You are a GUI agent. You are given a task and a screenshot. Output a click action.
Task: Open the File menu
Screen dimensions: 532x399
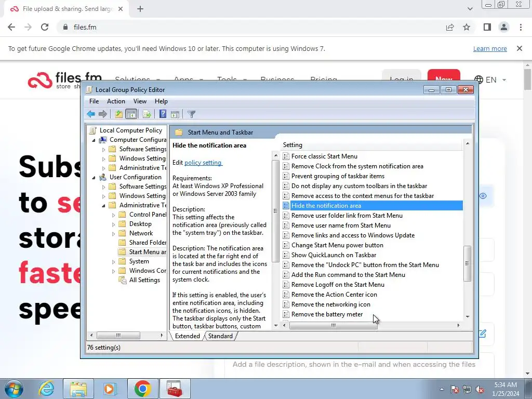[x=94, y=101]
